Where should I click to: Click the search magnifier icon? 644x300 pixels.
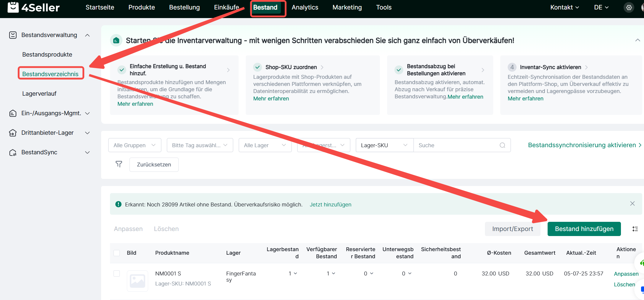(x=502, y=145)
